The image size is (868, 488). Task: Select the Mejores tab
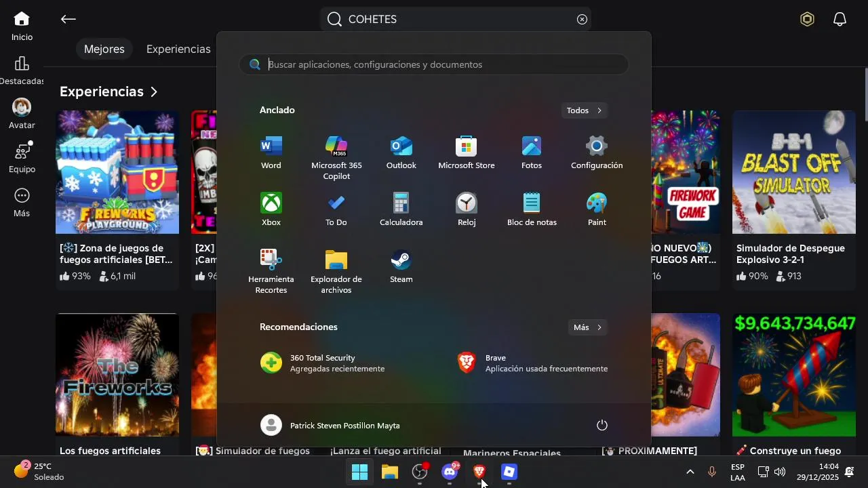104,49
